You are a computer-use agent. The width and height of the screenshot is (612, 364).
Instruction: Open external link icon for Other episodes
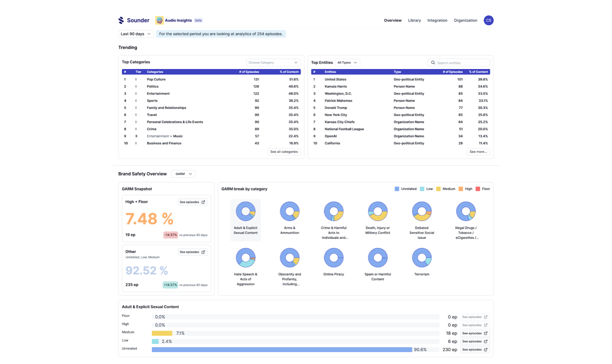coord(203,252)
